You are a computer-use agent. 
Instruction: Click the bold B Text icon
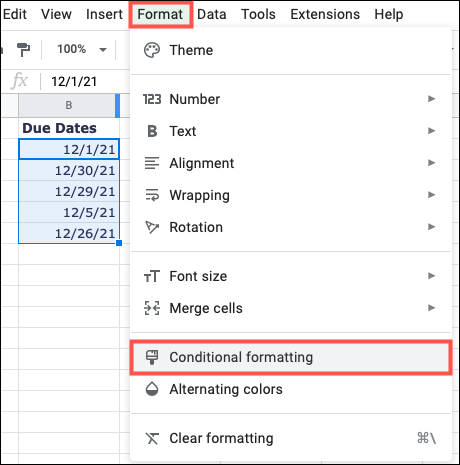pyautogui.click(x=152, y=131)
